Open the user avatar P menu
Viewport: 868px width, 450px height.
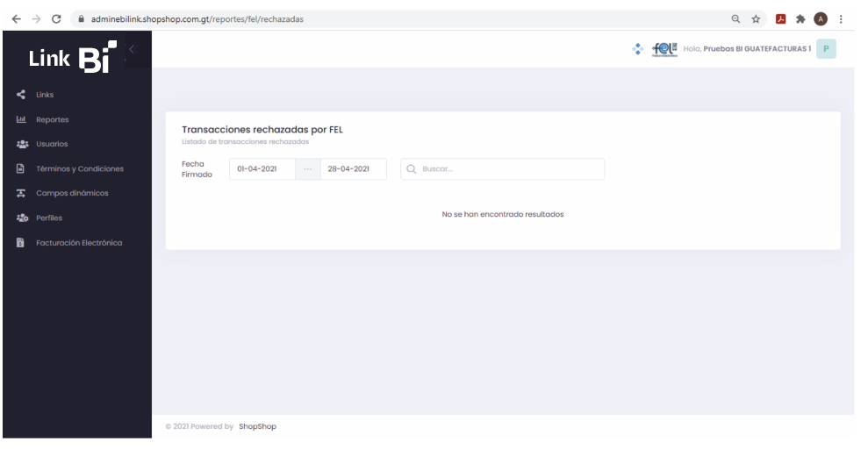(826, 49)
